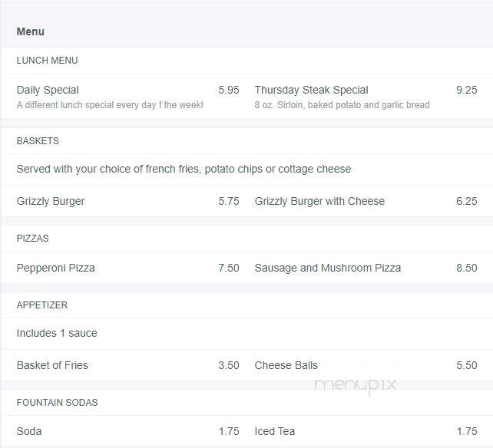
Task: Click the menupix watermark logo
Action: click(356, 386)
